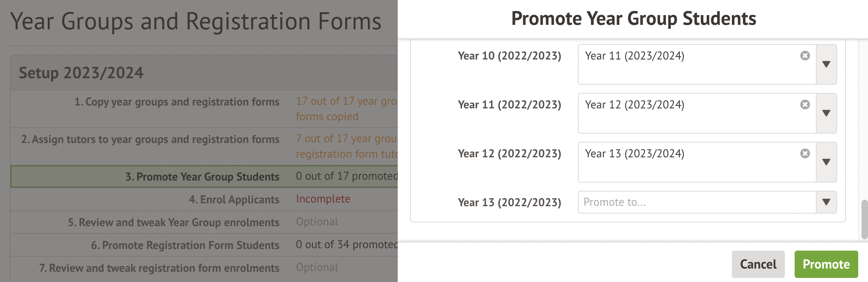Expand the Year 13 (2022/2023) dropdown arrow

826,202
